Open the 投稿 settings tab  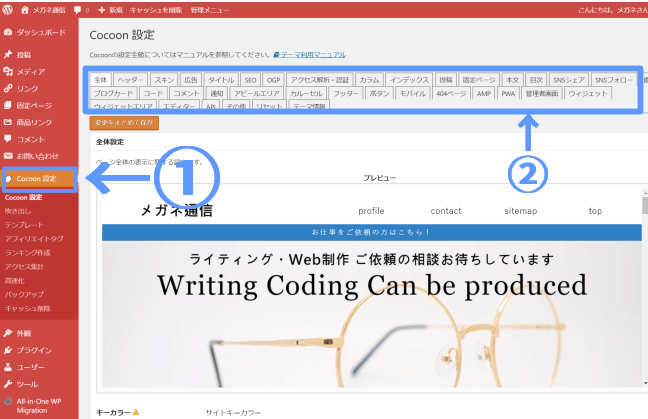[446, 80]
